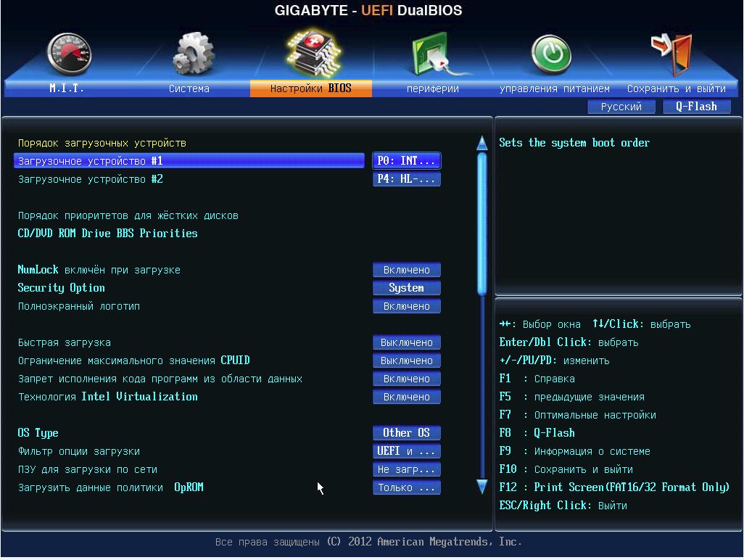Select Ограничение максимального значения CPUID label
The height and width of the screenshot is (560, 744).
(134, 361)
